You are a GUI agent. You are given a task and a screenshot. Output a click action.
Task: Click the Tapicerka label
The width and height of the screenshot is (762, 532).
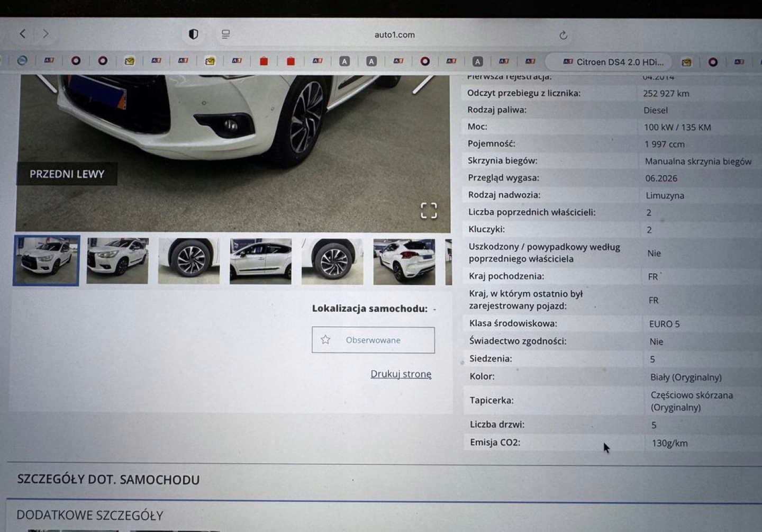(x=492, y=400)
